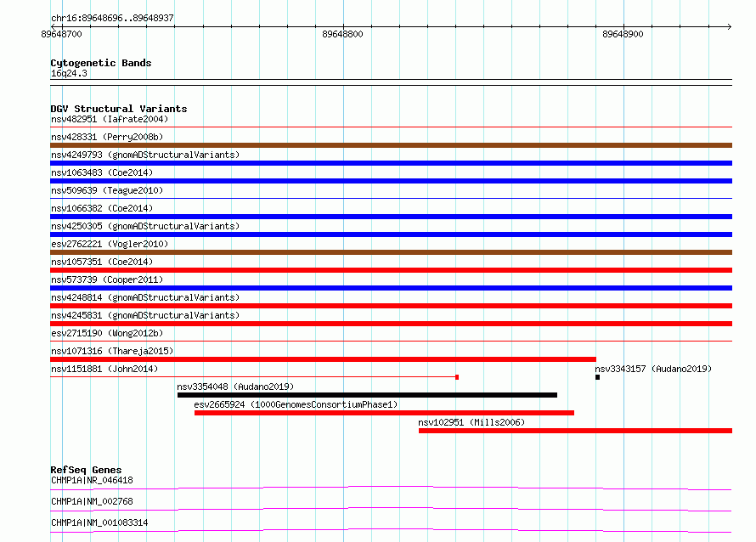Screen dimensions: 756x542
Task: Select the esv2762221 (Vogler2010) label
Action: point(110,244)
